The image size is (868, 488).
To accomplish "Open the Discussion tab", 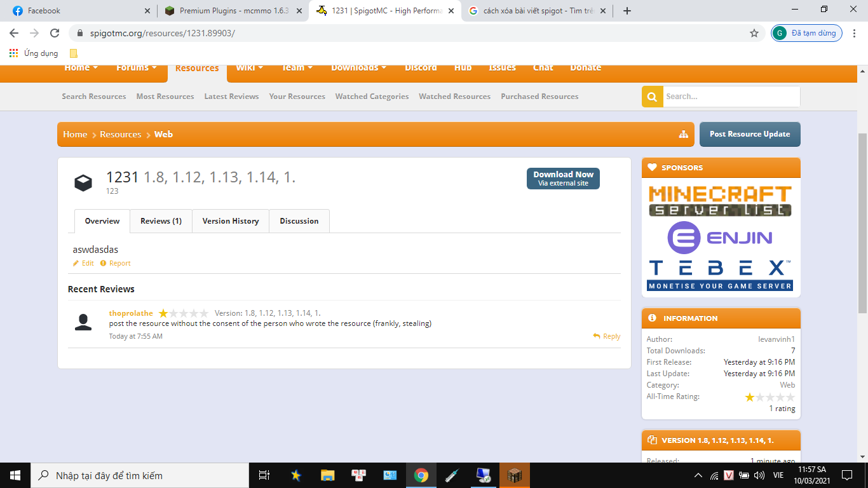I will 299,221.
